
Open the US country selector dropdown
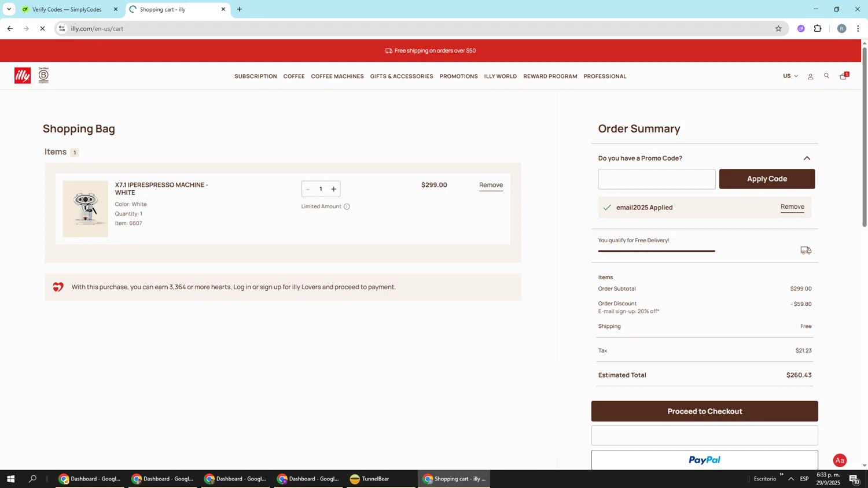tap(790, 76)
